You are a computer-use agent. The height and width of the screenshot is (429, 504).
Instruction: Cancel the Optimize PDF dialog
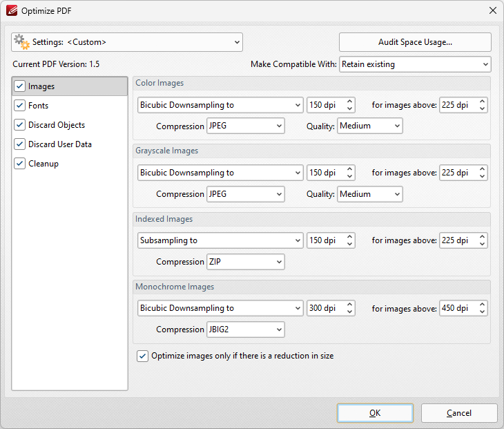[459, 413]
